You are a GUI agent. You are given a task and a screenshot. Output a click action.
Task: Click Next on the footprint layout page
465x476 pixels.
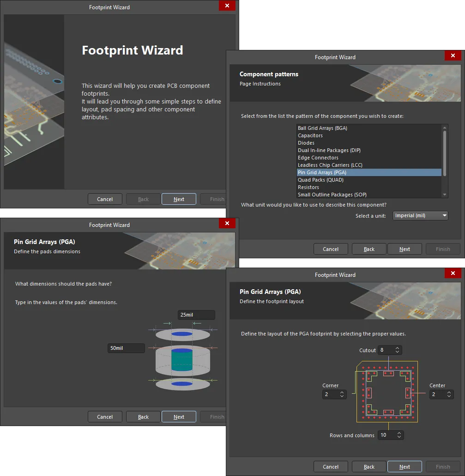tap(405, 467)
